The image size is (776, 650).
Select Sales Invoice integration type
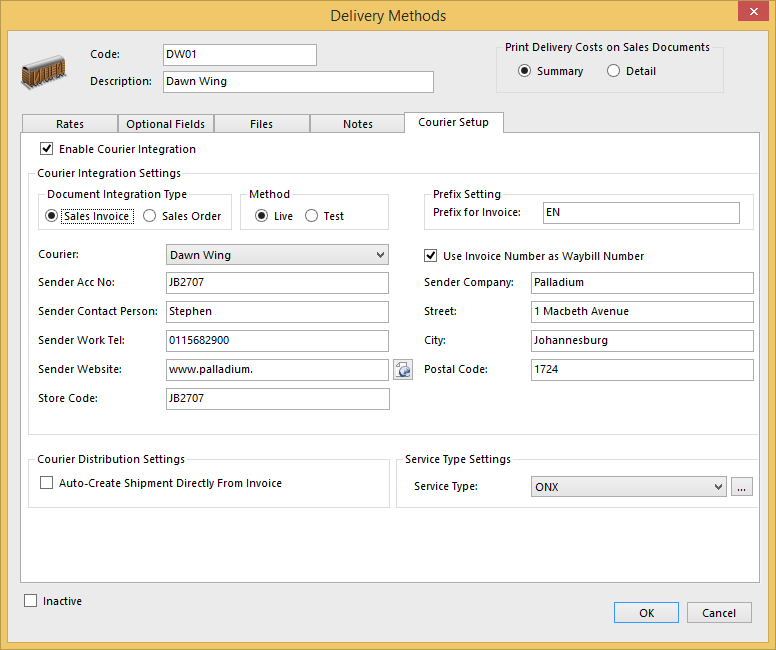(51, 216)
